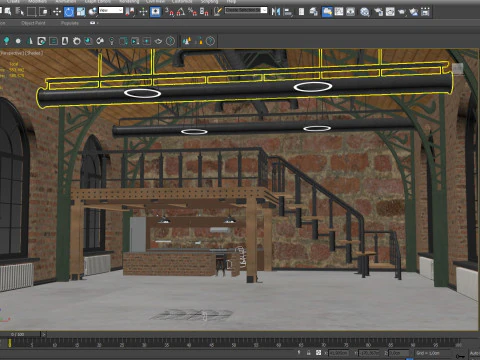Image resolution: width=480 pixels, height=360 pixels.
Task: Click the Y coordinate field
Action: [x=369, y=353]
